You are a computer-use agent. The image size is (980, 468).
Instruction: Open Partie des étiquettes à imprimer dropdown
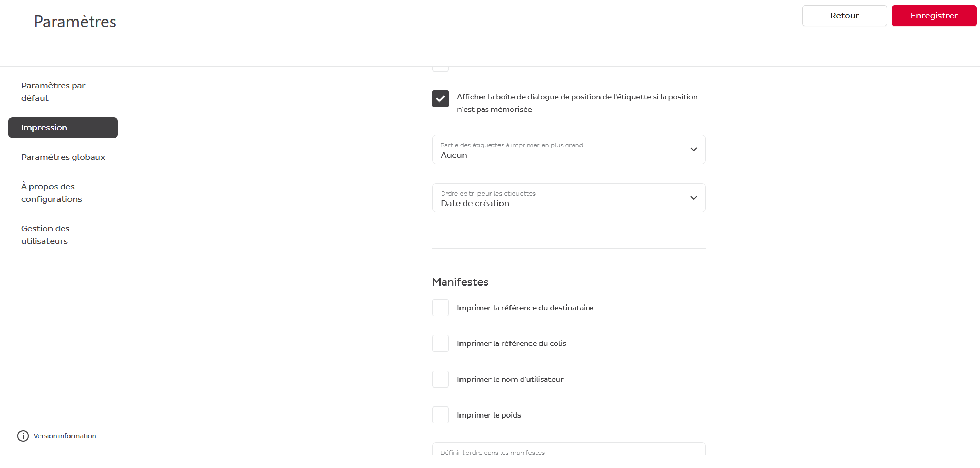click(x=568, y=149)
